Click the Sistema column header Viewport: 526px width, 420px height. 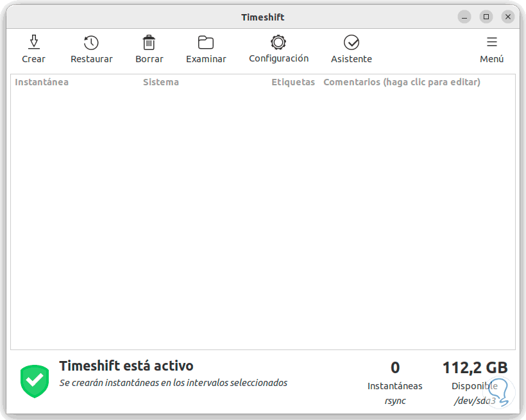tap(160, 82)
